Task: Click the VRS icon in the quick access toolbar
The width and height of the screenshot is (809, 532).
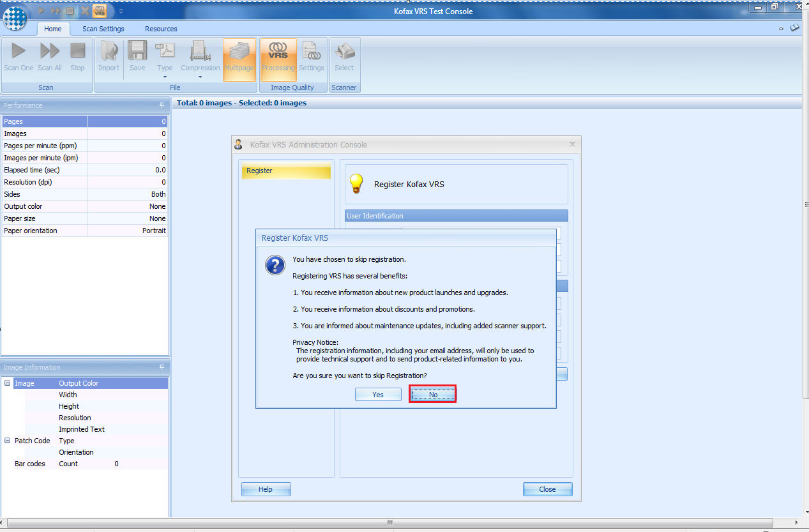Action: [x=99, y=11]
